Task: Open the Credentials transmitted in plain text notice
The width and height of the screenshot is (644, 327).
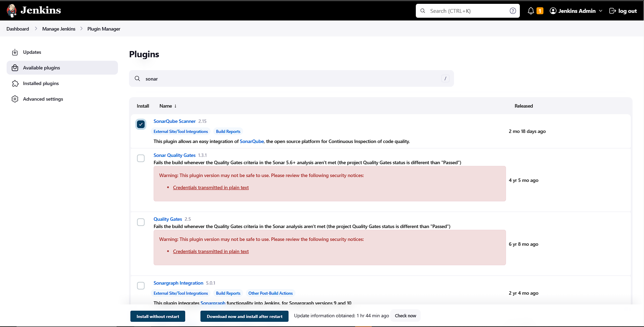Action: point(211,187)
